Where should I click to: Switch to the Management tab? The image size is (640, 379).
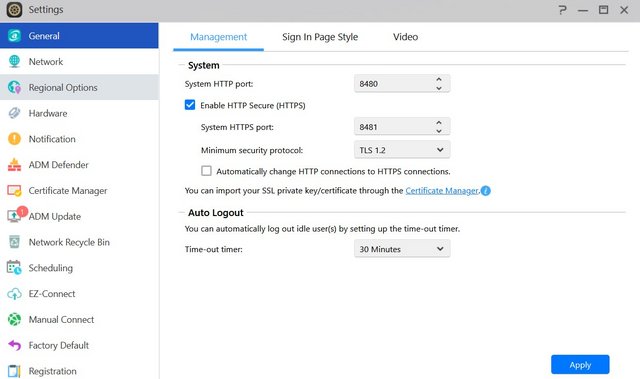point(218,37)
